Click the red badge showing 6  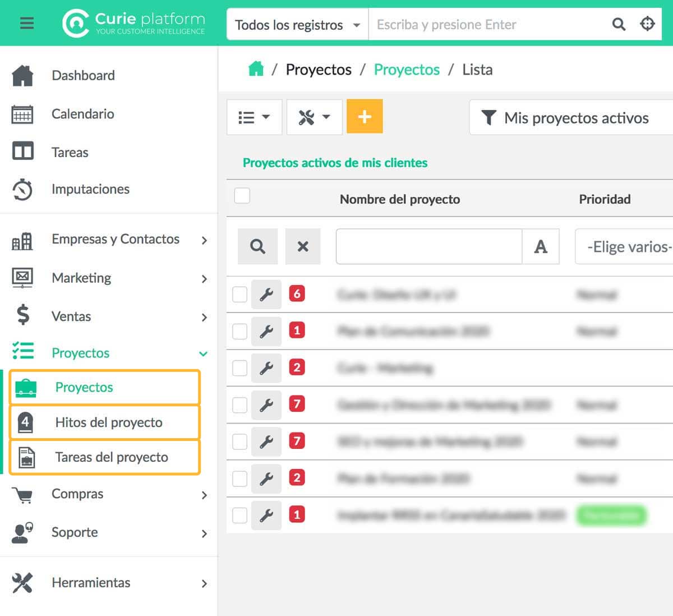[x=297, y=293]
